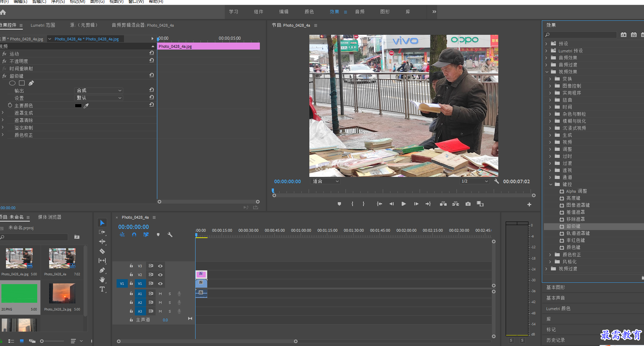The width and height of the screenshot is (644, 346).
Task: Toggle lock on track A3
Action: pos(131,311)
